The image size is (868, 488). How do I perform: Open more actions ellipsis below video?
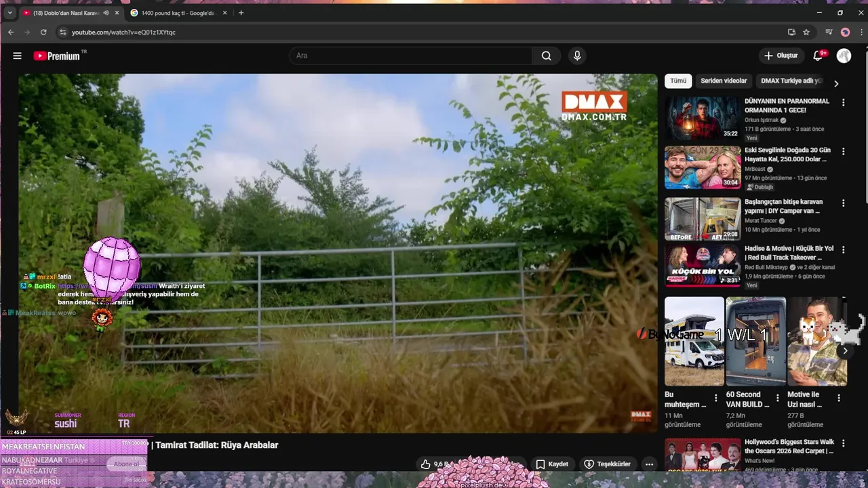pos(649,464)
